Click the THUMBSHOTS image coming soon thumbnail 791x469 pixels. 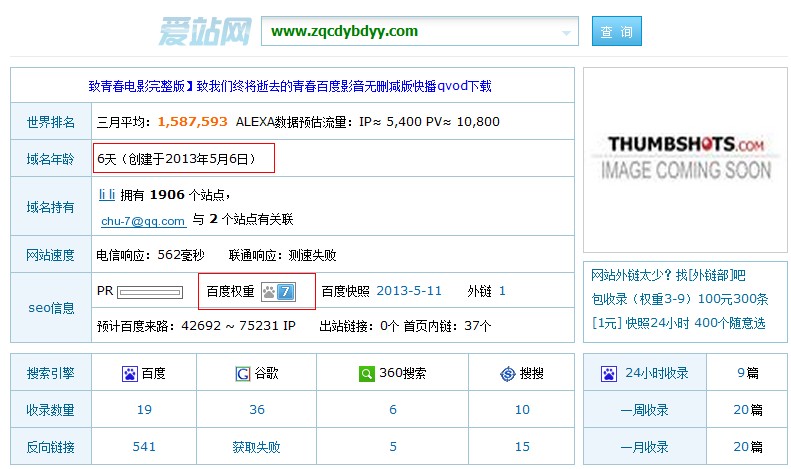pos(685,159)
